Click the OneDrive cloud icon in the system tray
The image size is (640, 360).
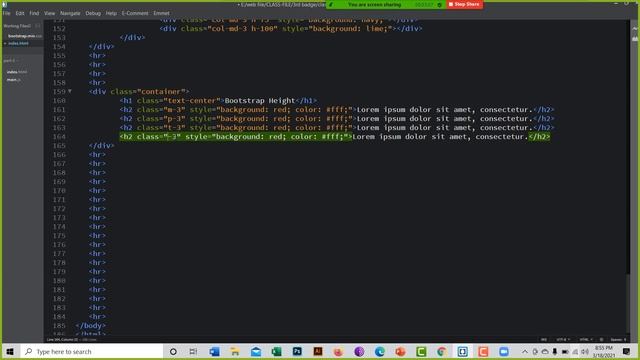(545, 351)
